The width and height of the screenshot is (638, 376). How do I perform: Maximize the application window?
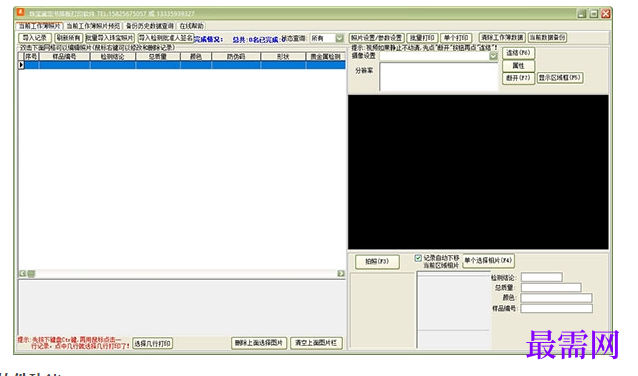point(594,14)
